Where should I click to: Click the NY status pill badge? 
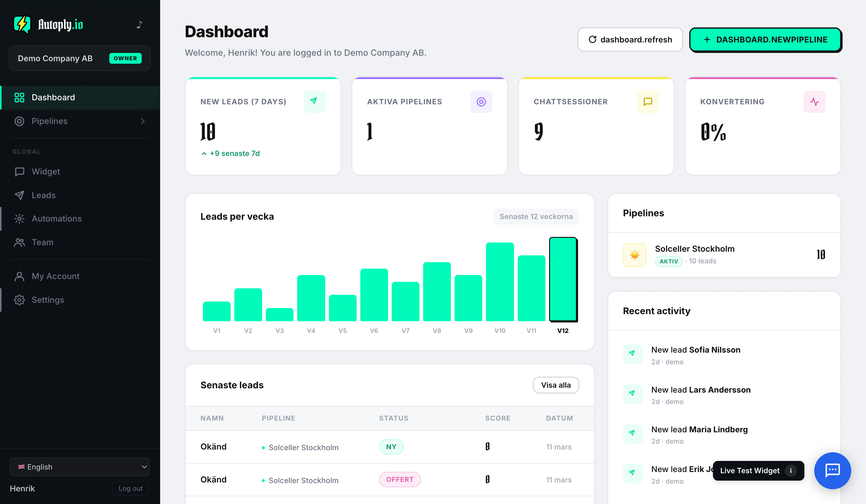[x=391, y=447]
